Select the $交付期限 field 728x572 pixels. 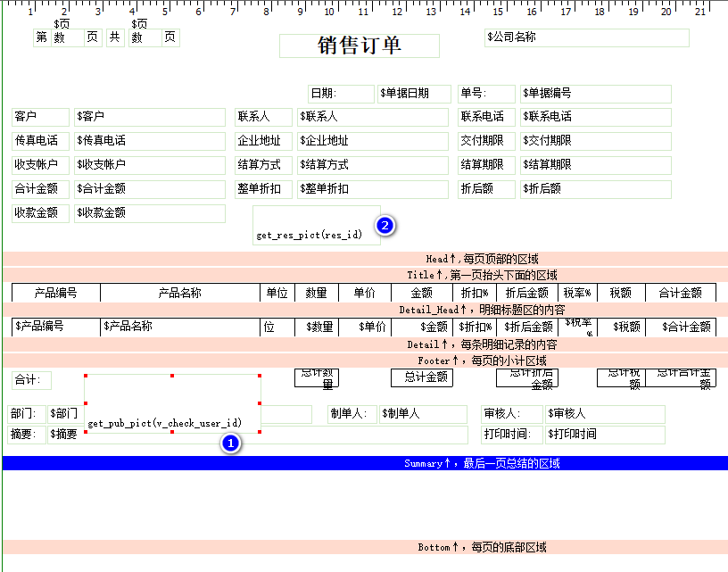(x=596, y=141)
